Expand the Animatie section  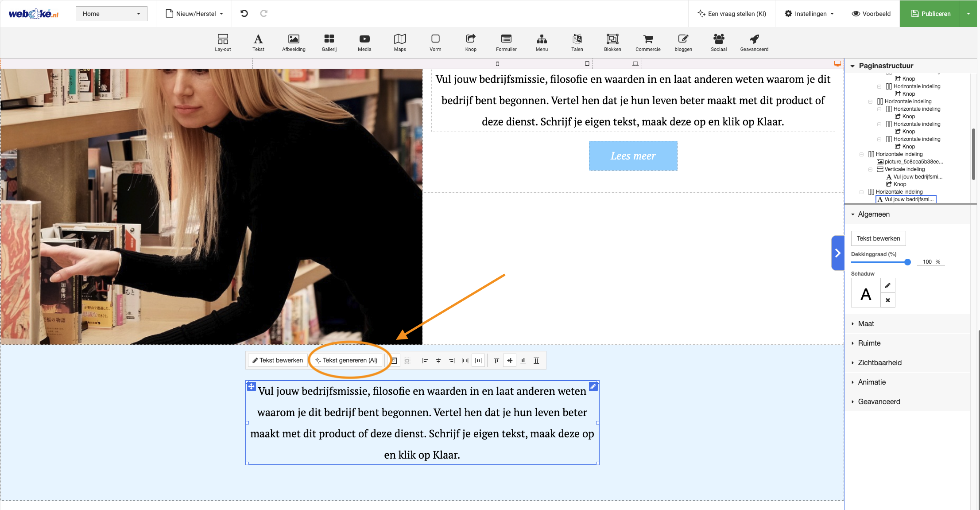(872, 382)
